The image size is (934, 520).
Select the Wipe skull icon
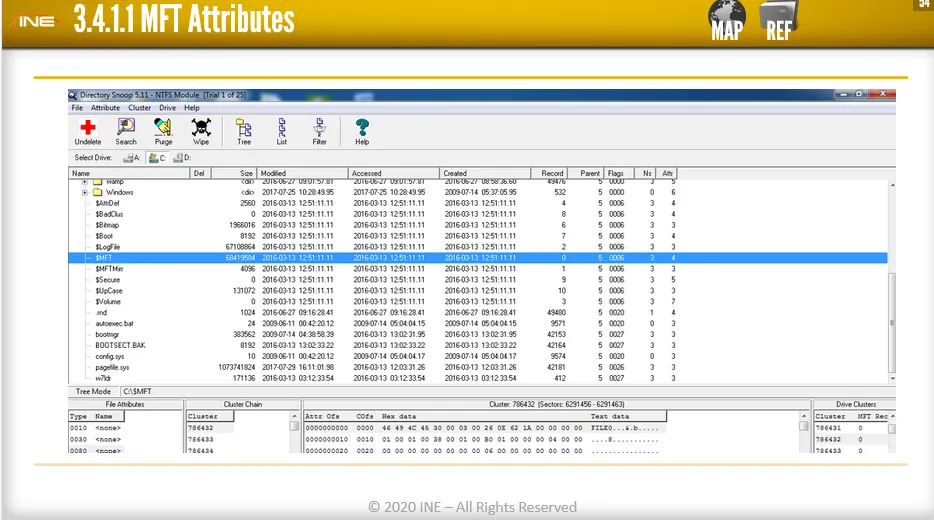[201, 128]
